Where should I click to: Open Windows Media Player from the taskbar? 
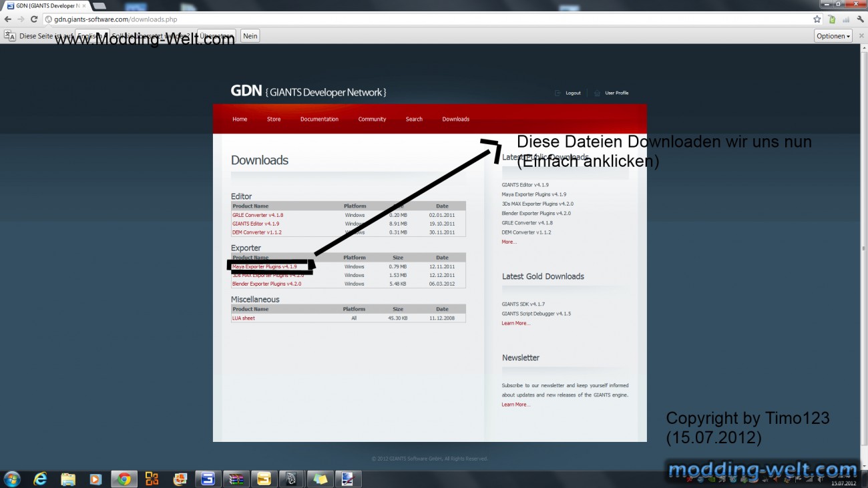click(x=95, y=479)
